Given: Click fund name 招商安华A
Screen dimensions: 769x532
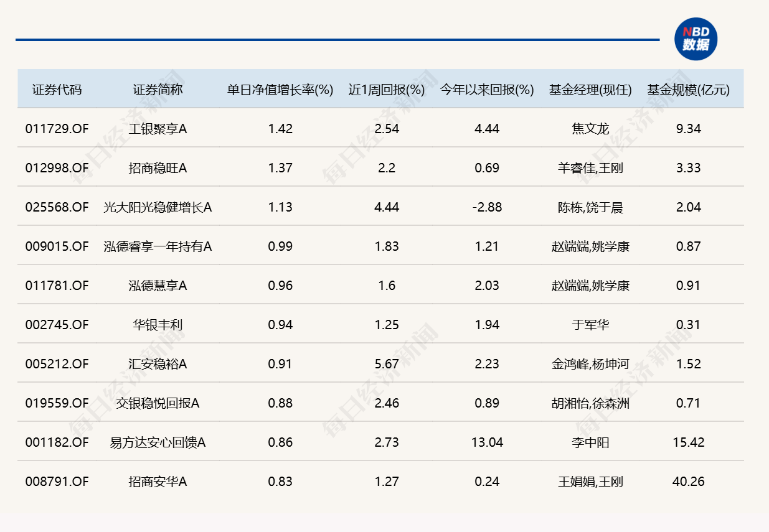Looking at the screenshot, I should (158, 482).
